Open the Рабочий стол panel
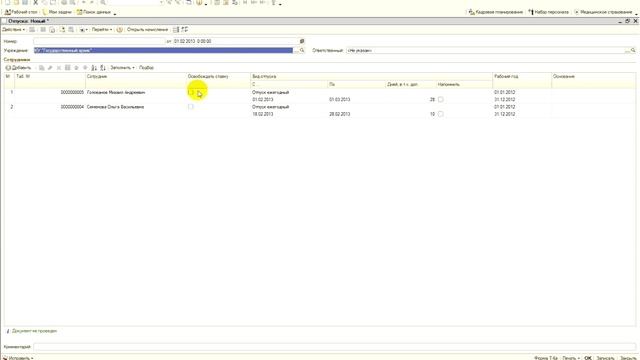 [x=21, y=12]
